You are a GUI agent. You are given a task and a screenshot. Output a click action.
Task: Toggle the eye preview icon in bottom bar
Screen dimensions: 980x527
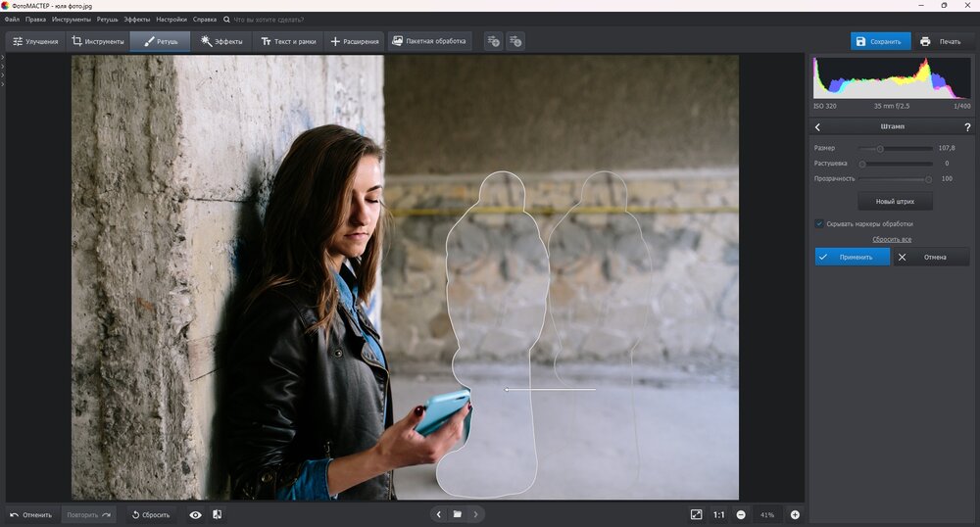[x=195, y=514]
